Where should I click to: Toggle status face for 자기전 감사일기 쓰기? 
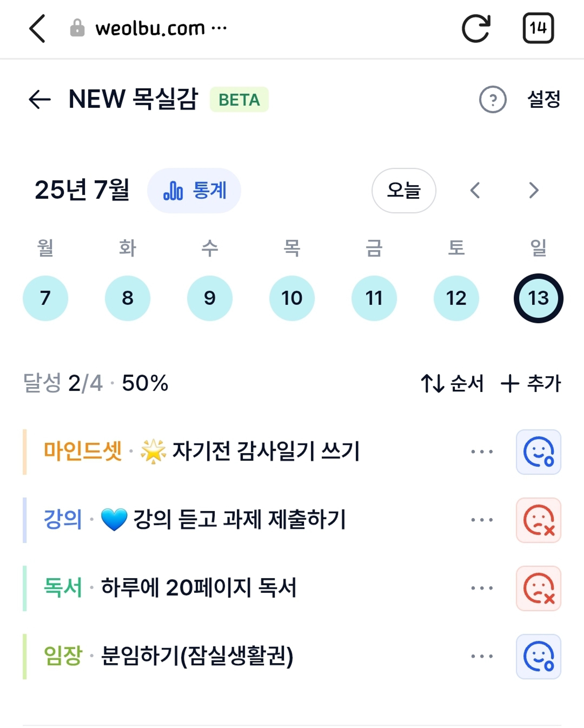(x=539, y=452)
